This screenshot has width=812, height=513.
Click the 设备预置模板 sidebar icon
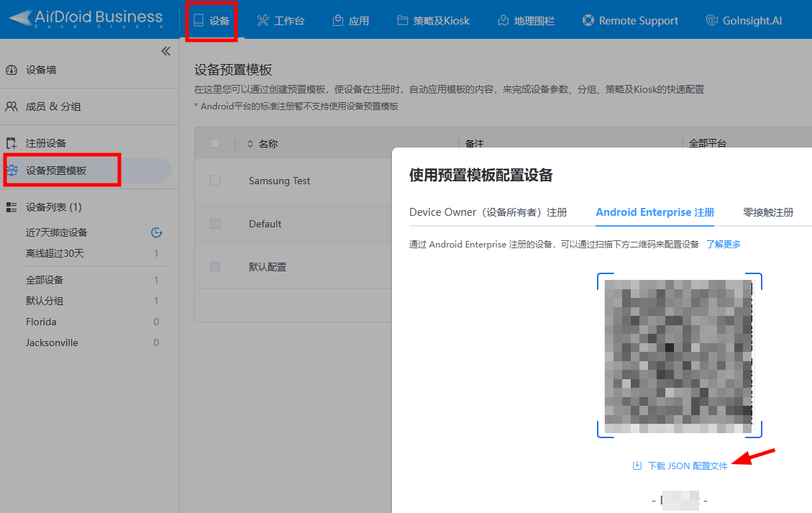click(12, 171)
